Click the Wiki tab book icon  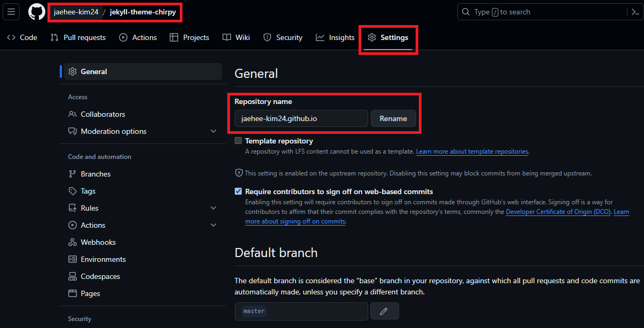tap(227, 37)
